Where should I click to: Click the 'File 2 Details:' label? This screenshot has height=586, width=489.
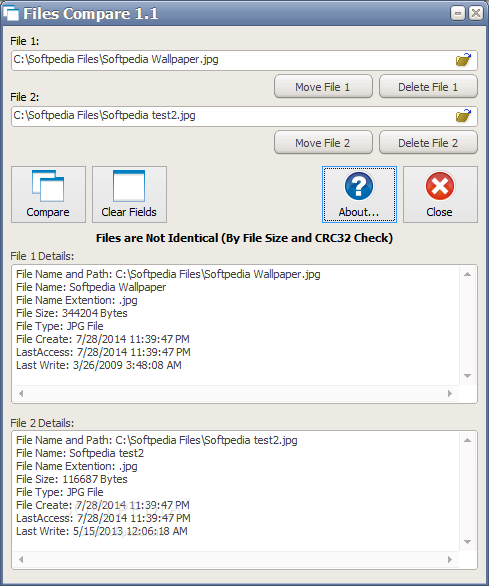pyautogui.click(x=42, y=423)
